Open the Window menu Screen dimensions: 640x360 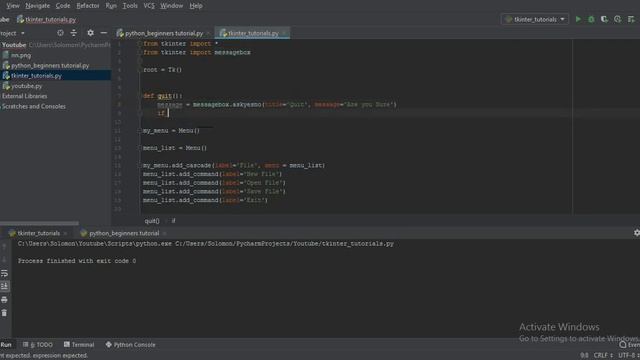171,6
